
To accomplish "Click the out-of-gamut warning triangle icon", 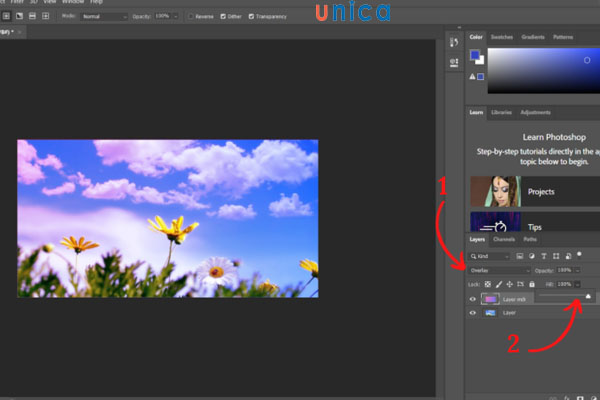I will (x=471, y=76).
